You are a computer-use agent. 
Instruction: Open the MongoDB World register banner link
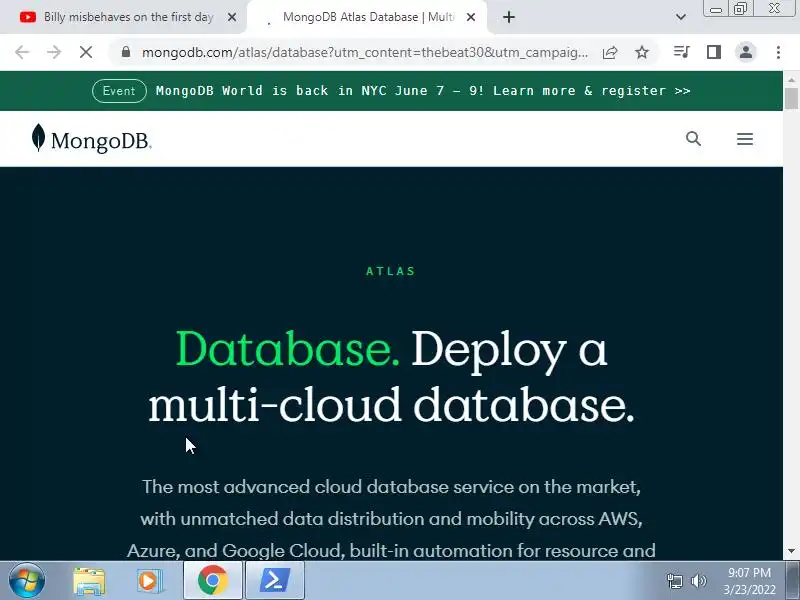423,91
